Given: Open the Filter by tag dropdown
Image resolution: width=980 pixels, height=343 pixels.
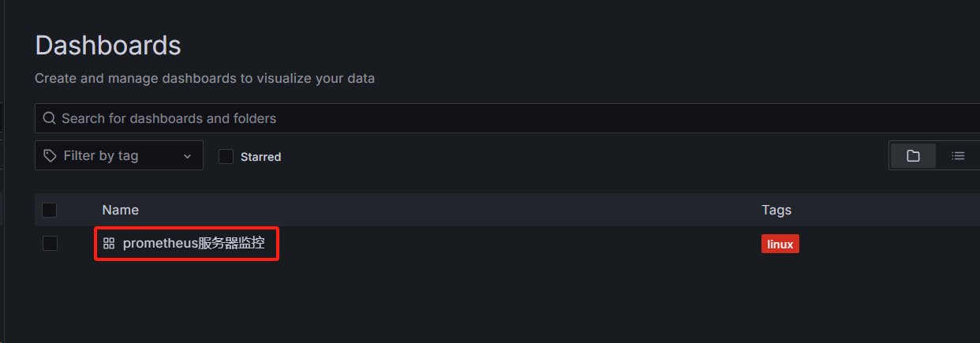Looking at the screenshot, I should coord(119,155).
